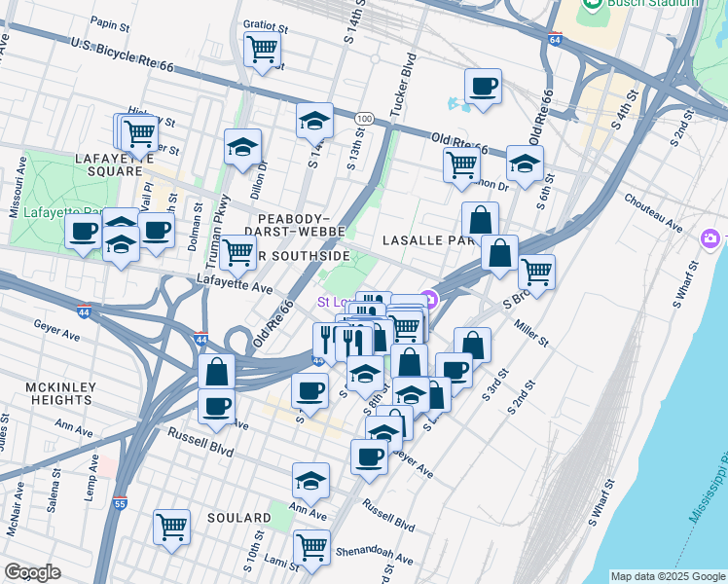
Task: Click the Peabody-Darst-Webbe neighborhood label
Action: (x=294, y=225)
